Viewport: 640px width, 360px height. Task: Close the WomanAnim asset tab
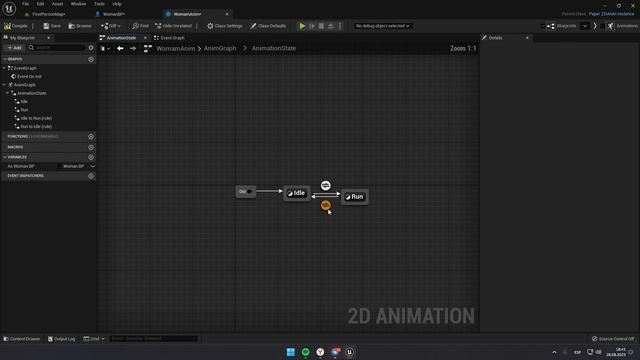[x=227, y=14]
